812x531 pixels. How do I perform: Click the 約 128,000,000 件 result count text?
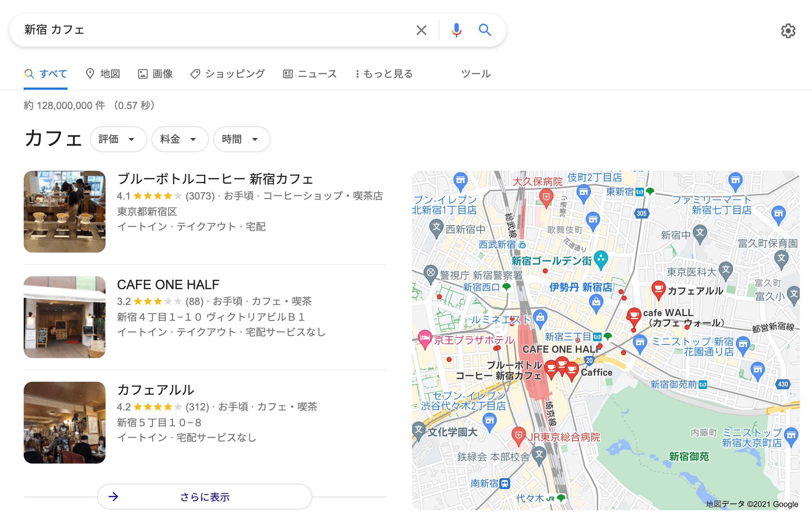point(65,105)
